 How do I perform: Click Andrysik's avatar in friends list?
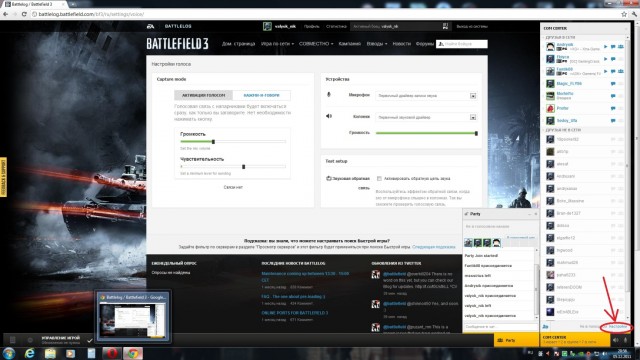tap(550, 47)
